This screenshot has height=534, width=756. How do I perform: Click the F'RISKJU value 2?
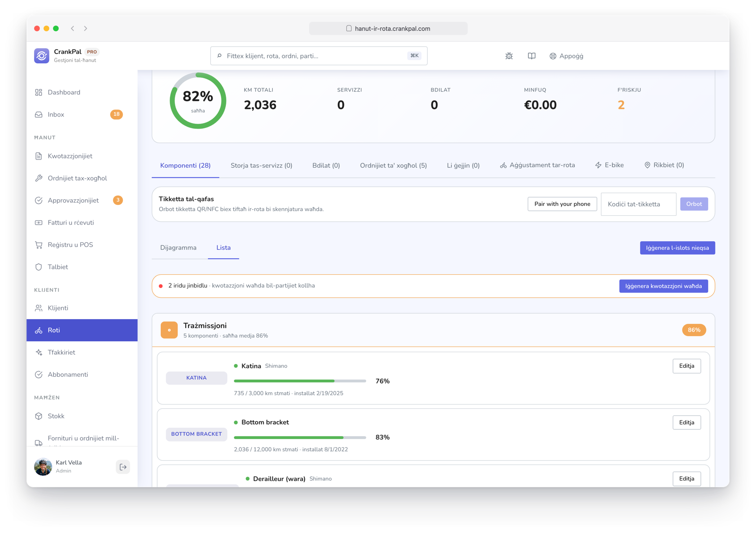pos(621,105)
